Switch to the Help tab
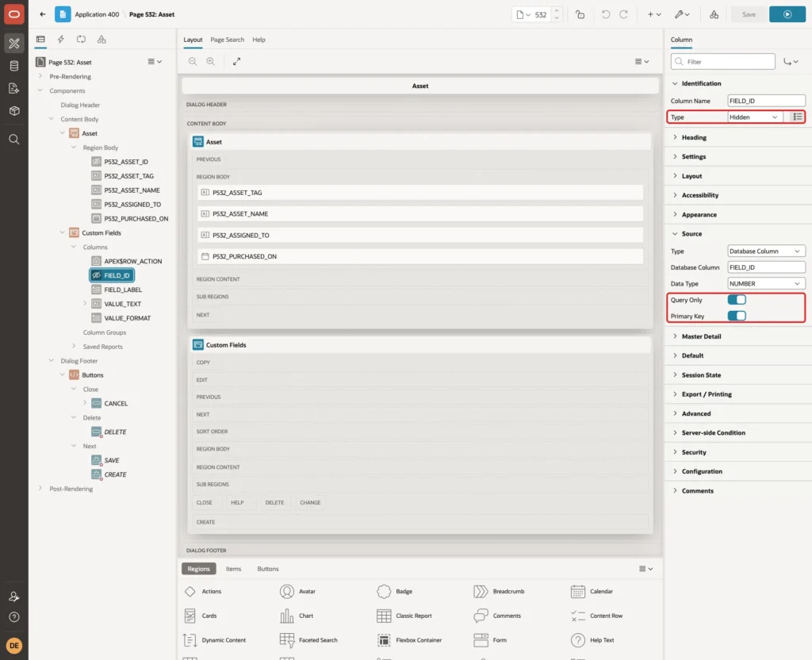This screenshot has height=660, width=812. [259, 40]
